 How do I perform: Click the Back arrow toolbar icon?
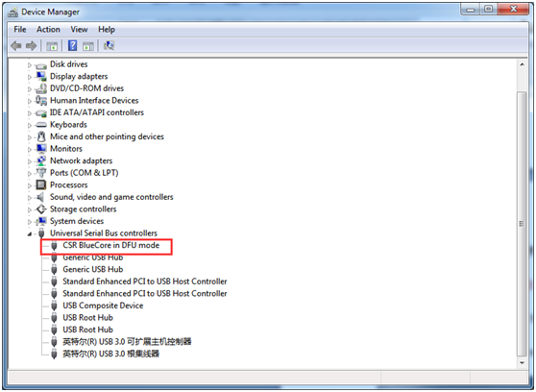click(16, 45)
